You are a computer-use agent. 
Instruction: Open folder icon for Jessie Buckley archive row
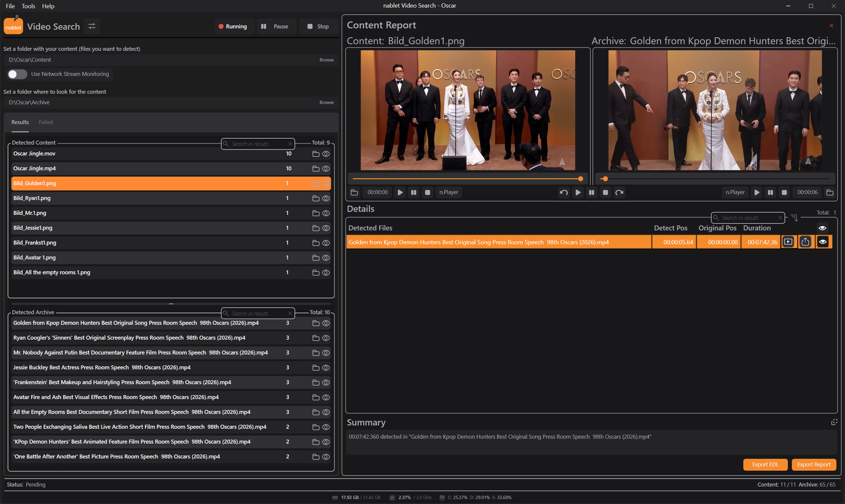316,368
